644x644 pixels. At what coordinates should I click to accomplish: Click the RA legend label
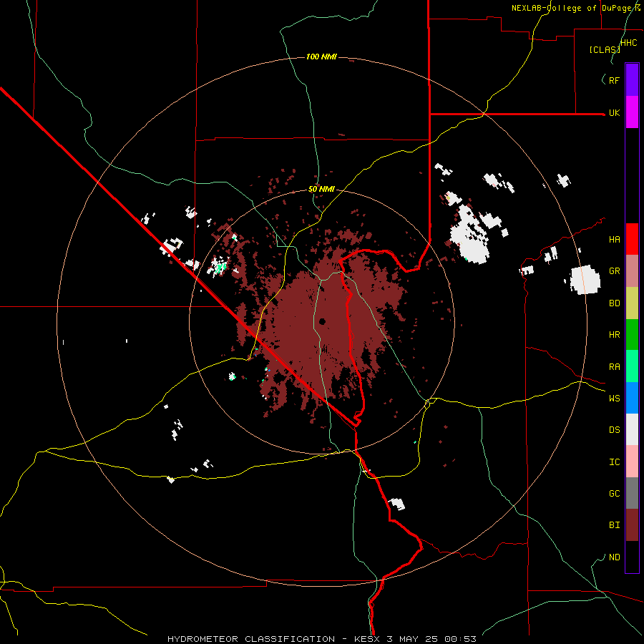[614, 367]
